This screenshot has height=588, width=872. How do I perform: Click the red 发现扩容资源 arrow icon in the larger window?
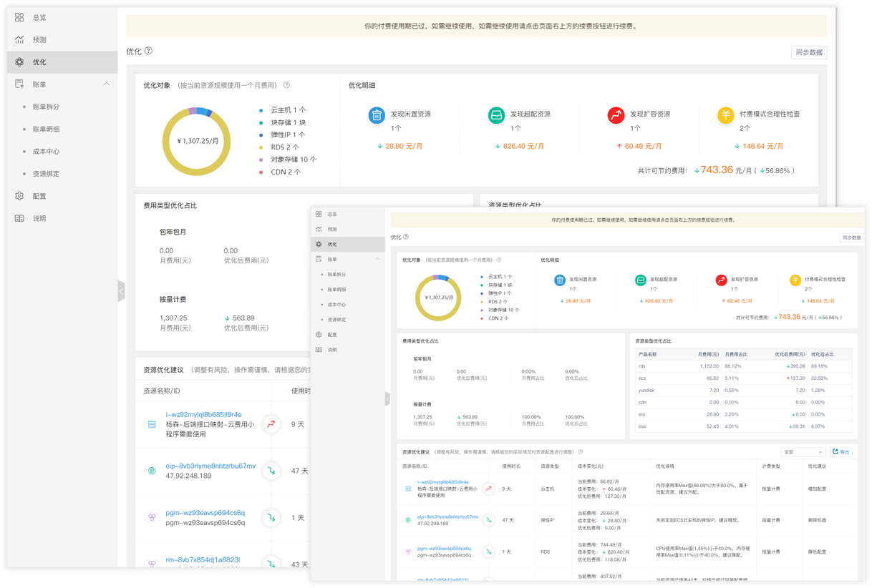pyautogui.click(x=616, y=114)
